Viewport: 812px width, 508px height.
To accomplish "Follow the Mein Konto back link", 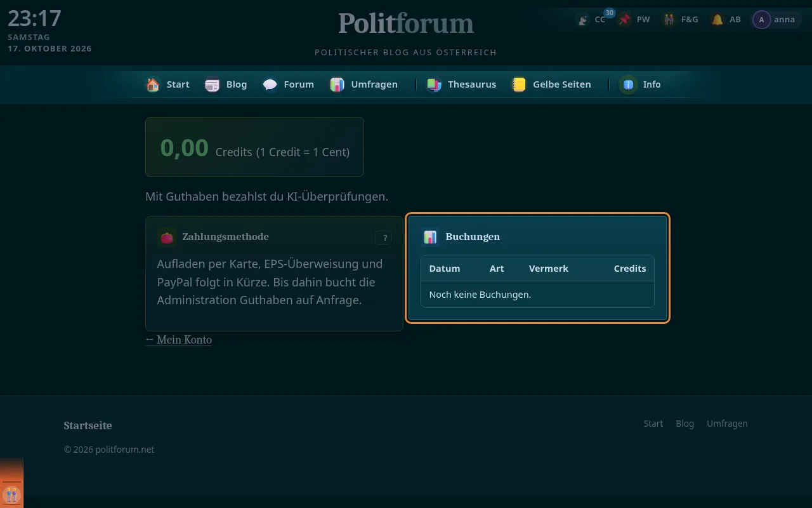I will [x=179, y=340].
